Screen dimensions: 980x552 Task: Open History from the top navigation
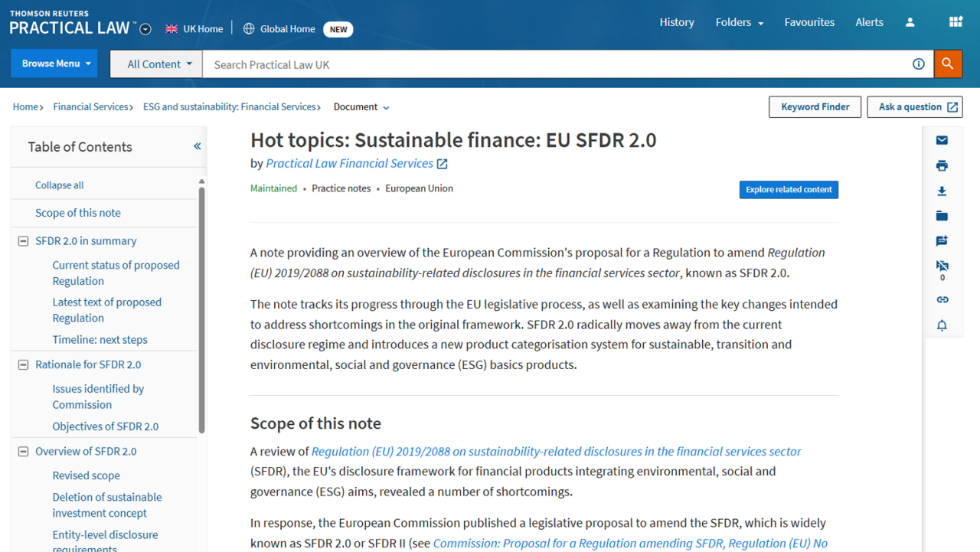pyautogui.click(x=677, y=22)
